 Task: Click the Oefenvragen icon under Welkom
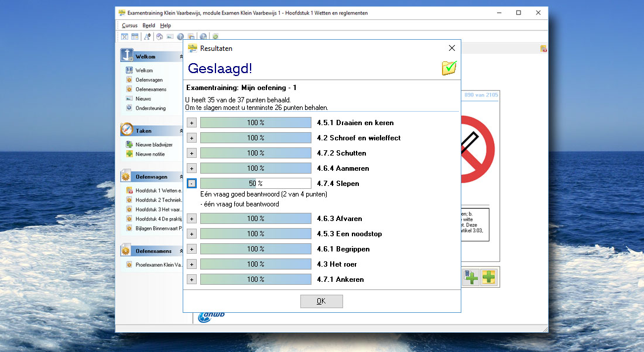click(x=129, y=80)
